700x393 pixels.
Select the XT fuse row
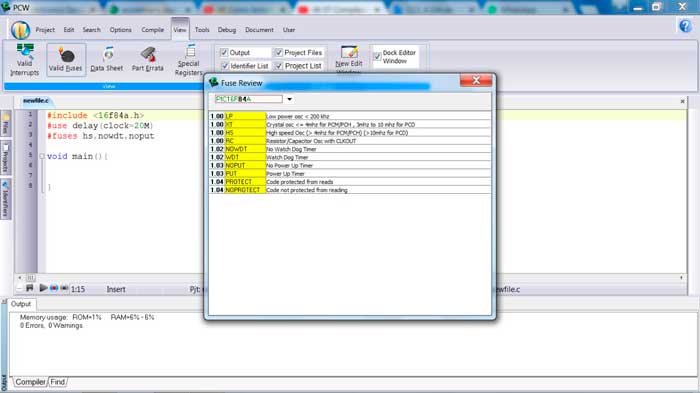pyautogui.click(x=350, y=125)
